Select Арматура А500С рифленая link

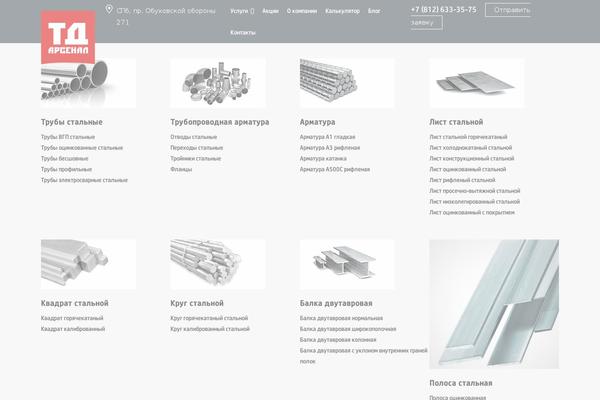(x=335, y=169)
